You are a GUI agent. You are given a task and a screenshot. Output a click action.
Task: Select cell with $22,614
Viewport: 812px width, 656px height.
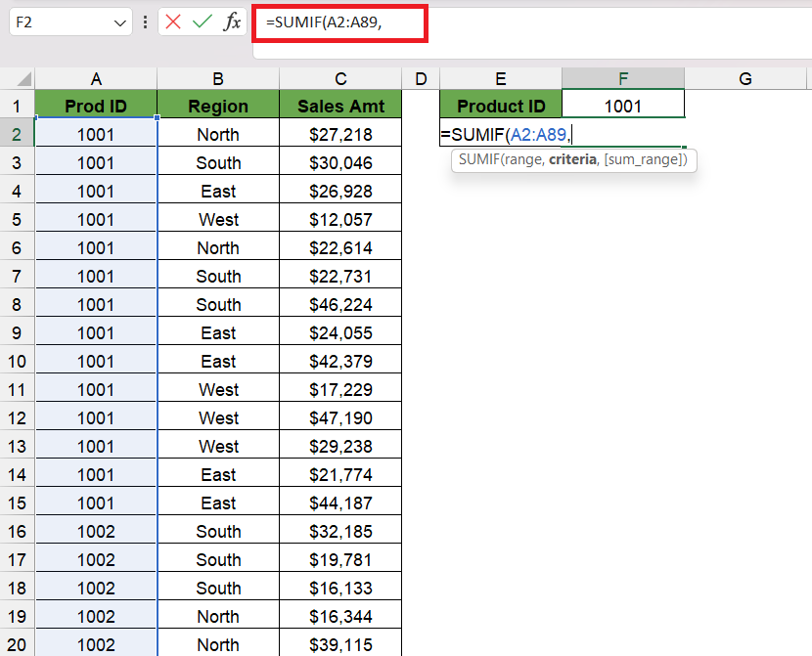tap(340, 247)
